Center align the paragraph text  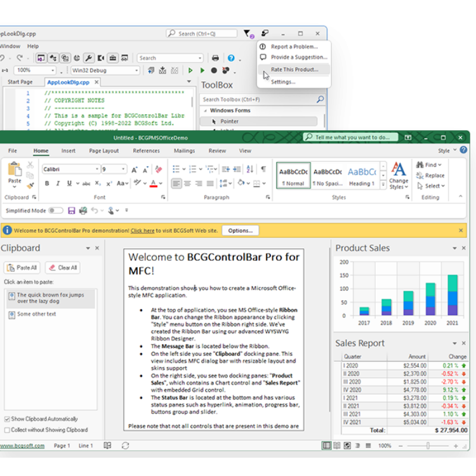point(188,183)
